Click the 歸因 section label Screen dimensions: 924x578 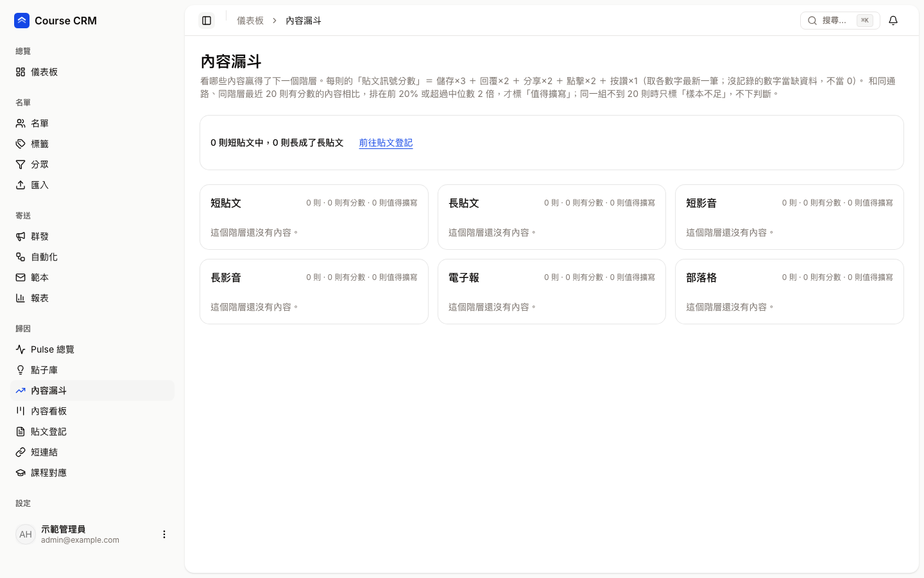click(x=23, y=329)
